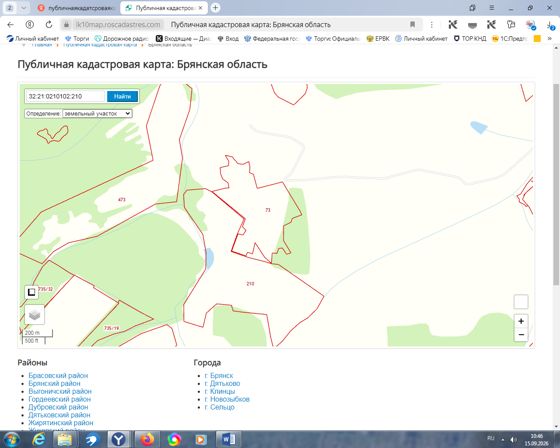Image resolution: width=560 pixels, height=448 pixels.
Task: Click the page vertical scrollbar
Action: [x=556, y=184]
